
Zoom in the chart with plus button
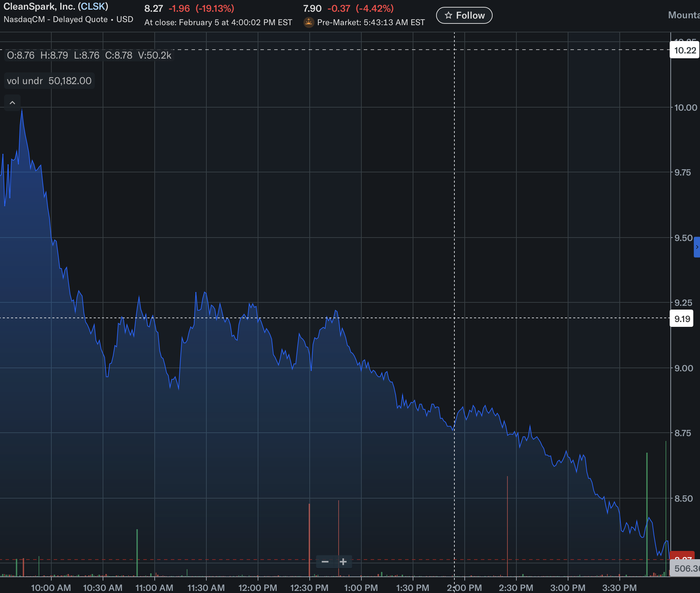tap(343, 562)
